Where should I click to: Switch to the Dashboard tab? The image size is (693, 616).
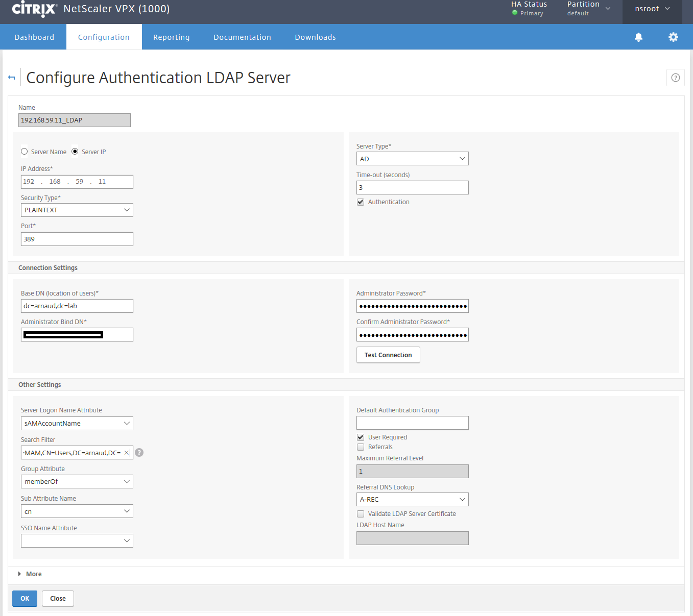coord(34,37)
